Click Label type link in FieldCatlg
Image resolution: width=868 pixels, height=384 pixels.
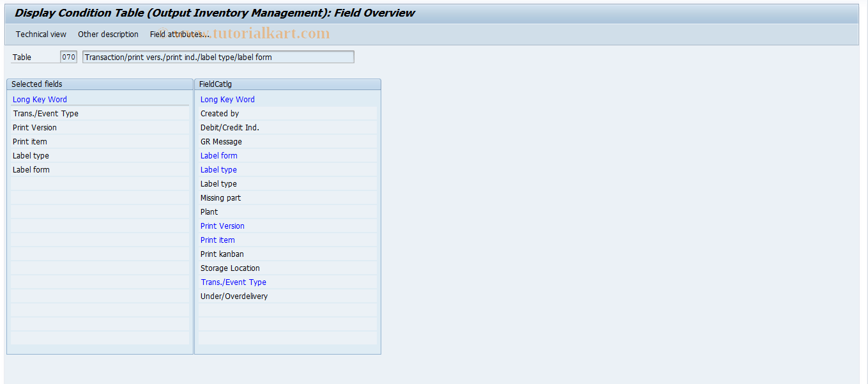point(218,169)
